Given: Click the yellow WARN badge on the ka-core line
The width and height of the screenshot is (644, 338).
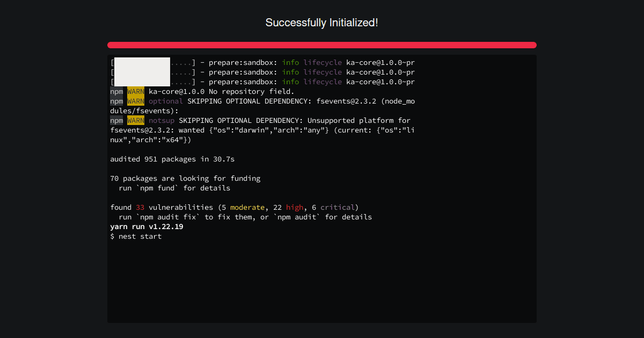Looking at the screenshot, I should [135, 91].
